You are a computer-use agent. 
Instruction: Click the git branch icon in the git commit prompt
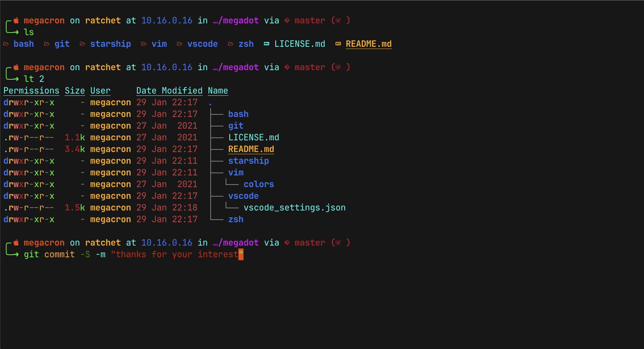coord(287,243)
